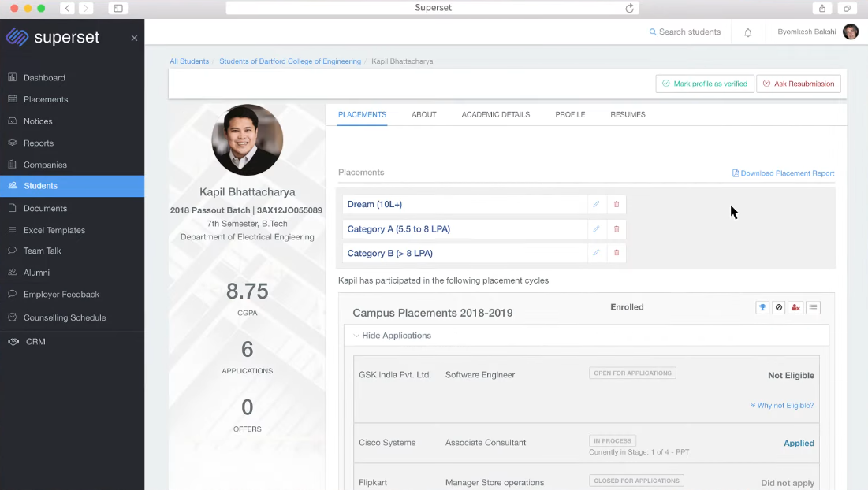Click the Superset logo icon

tap(17, 37)
